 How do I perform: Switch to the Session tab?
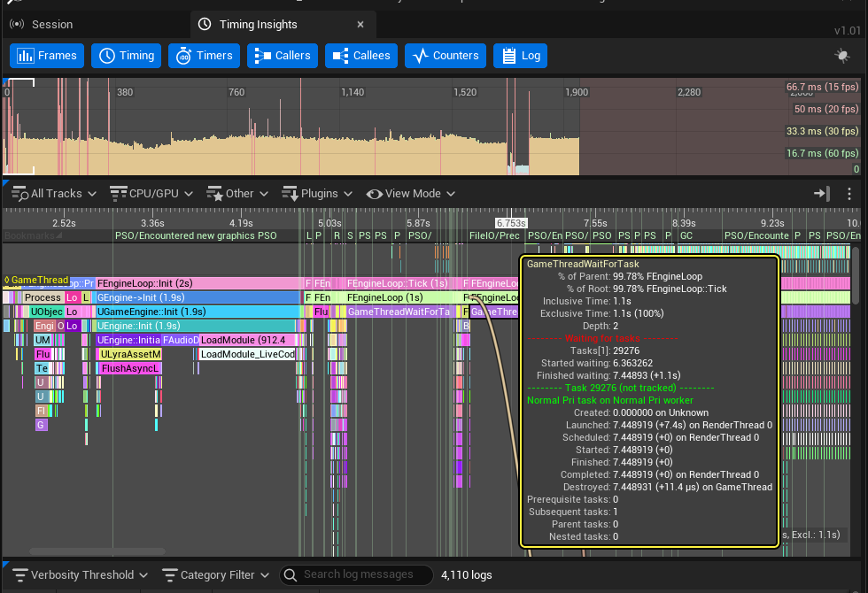(42, 24)
